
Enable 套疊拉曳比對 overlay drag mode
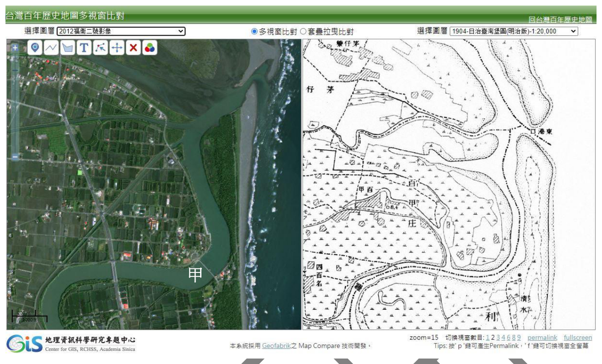click(303, 31)
